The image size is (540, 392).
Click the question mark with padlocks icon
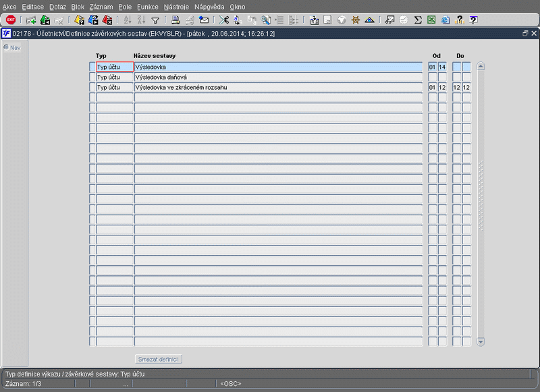pyautogui.click(x=460, y=20)
